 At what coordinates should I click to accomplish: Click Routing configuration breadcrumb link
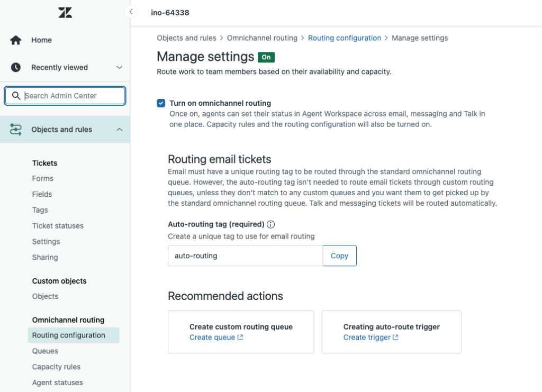(345, 38)
